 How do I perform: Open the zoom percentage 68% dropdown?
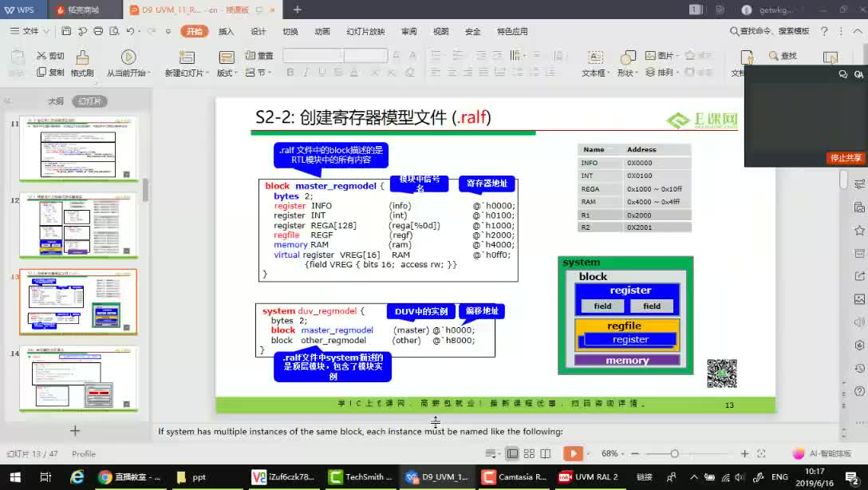pos(613,453)
